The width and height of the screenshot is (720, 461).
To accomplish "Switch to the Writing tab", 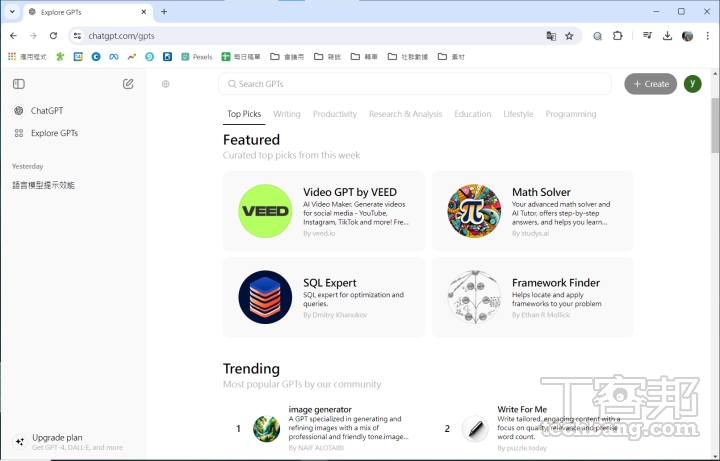I will [x=287, y=114].
